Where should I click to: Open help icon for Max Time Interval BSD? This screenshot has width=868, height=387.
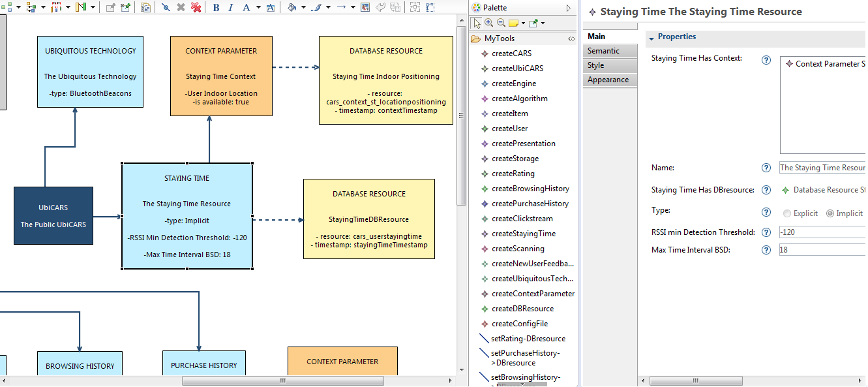[766, 249]
